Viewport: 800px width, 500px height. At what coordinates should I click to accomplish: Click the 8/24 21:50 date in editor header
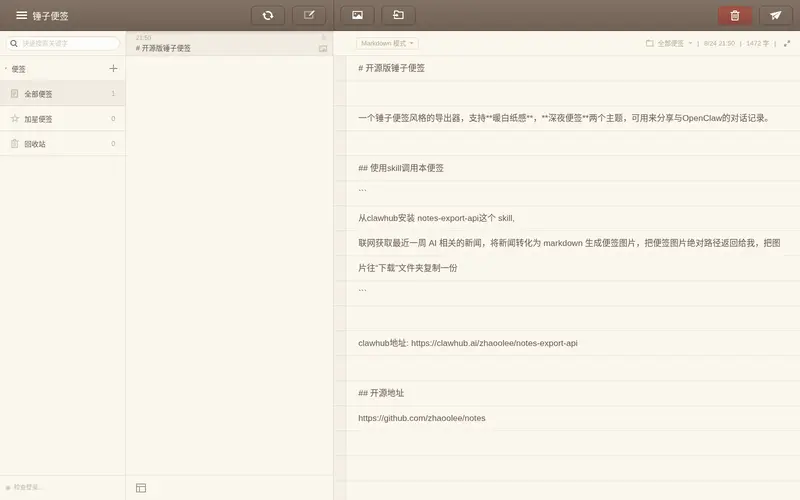pyautogui.click(x=719, y=43)
